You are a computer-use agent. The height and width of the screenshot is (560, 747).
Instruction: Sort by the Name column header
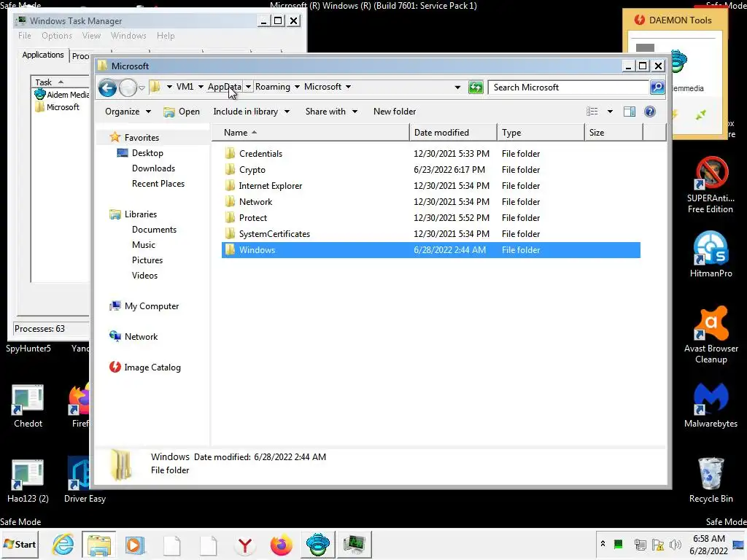[x=311, y=133]
